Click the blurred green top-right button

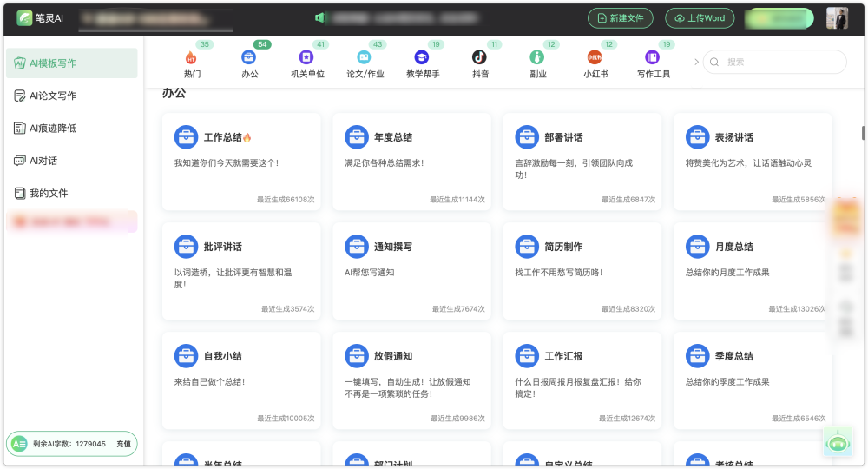click(779, 18)
